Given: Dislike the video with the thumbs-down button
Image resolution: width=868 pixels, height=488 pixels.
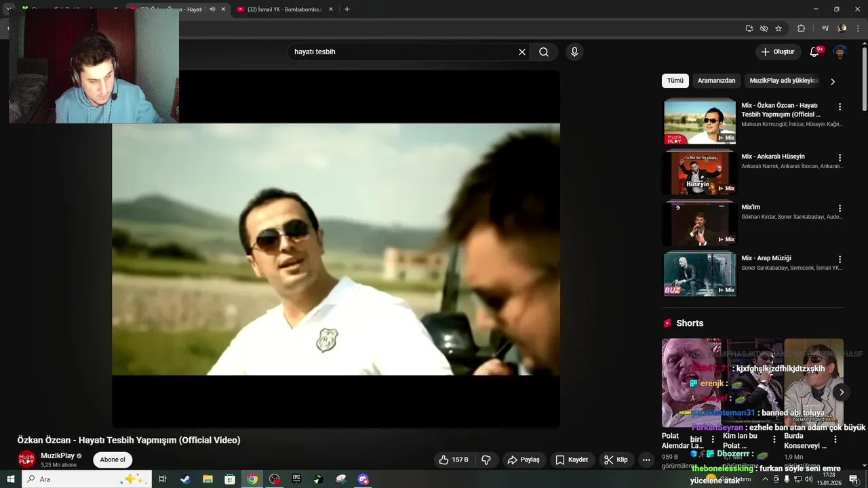Looking at the screenshot, I should point(486,460).
